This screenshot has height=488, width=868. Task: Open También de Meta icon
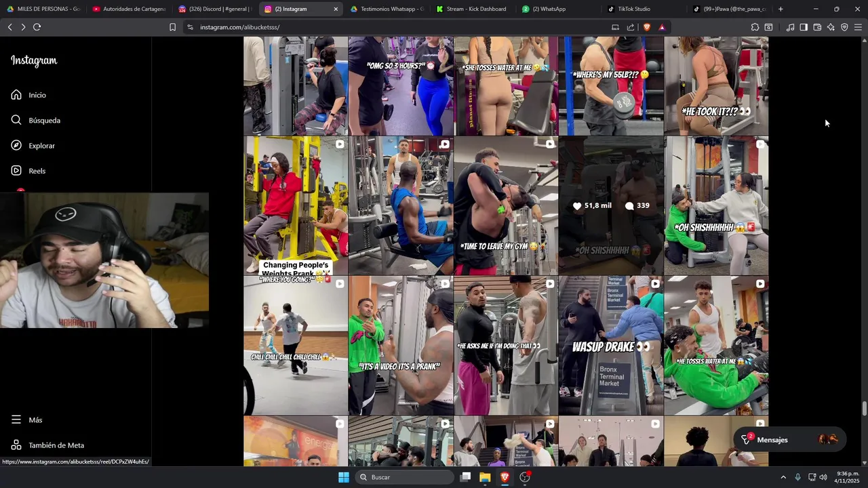tap(16, 445)
